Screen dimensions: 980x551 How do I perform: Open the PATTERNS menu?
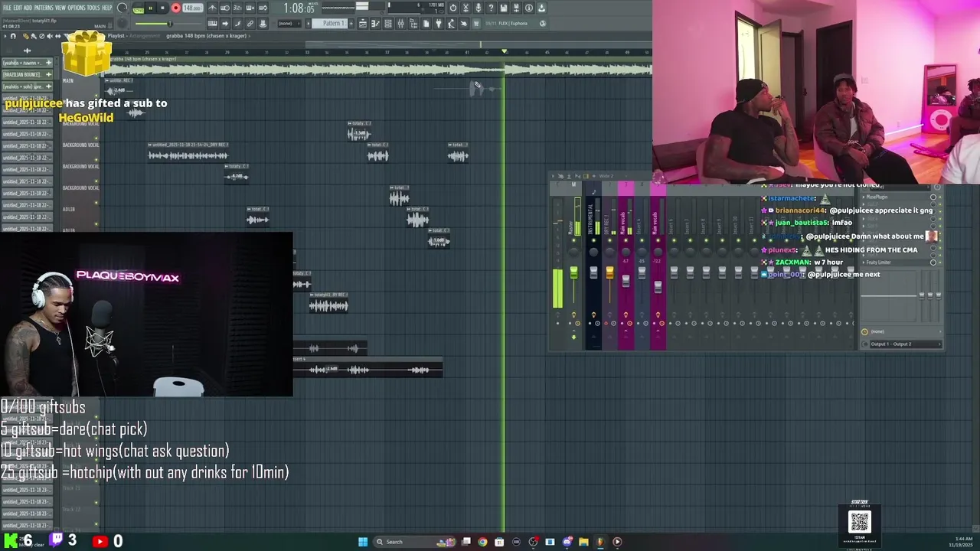click(x=43, y=8)
